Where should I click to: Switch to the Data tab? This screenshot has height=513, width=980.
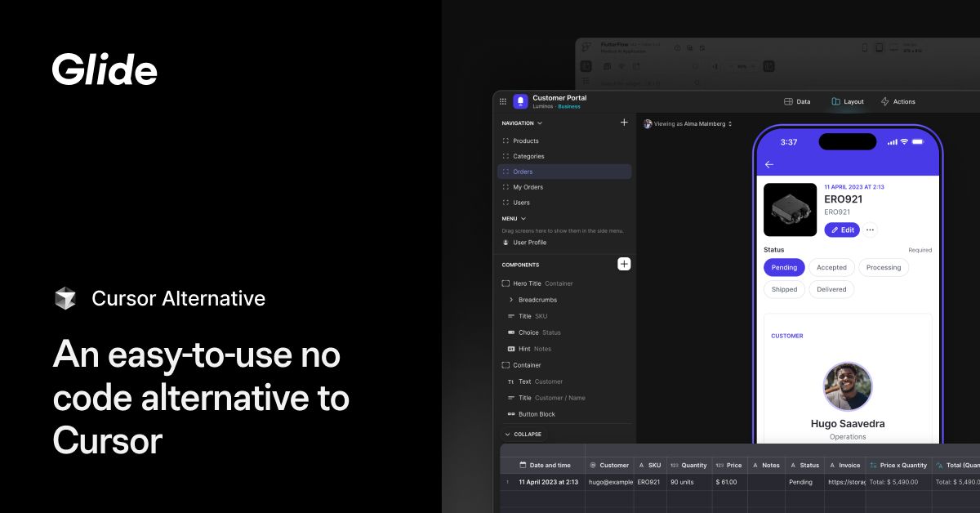(x=797, y=102)
